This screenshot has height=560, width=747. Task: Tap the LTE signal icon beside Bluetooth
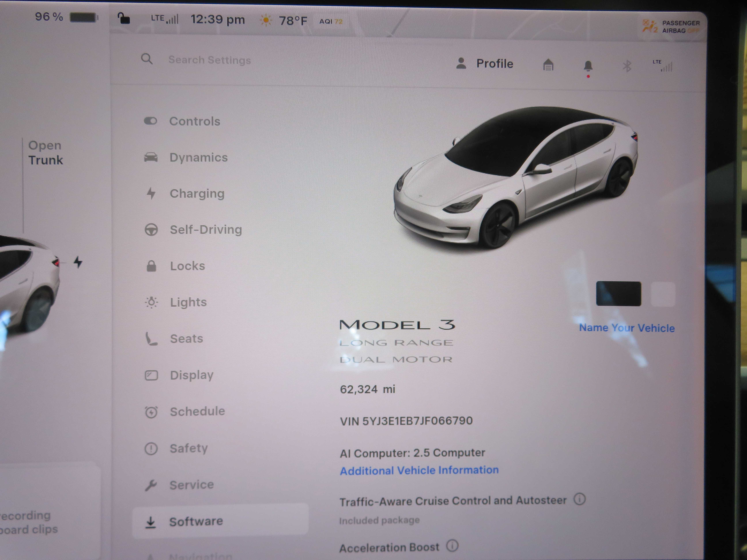663,66
